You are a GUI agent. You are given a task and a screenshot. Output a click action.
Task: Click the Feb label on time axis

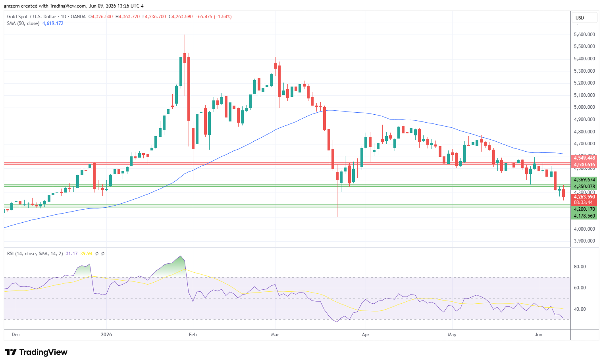tap(193, 335)
